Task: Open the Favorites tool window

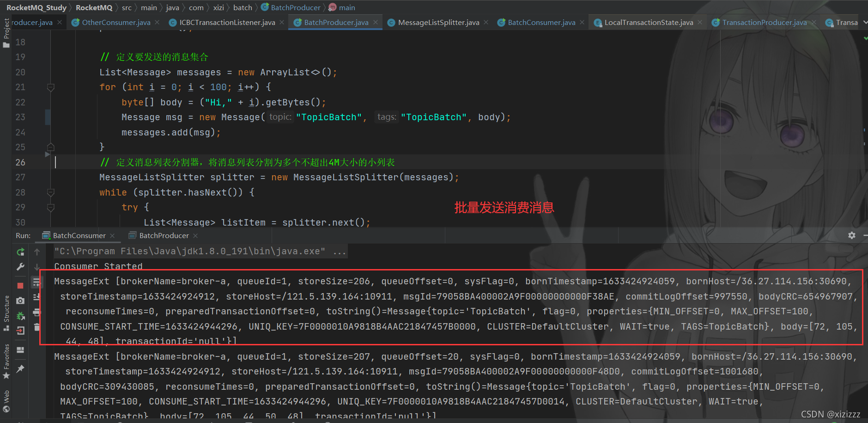Action: 6,362
